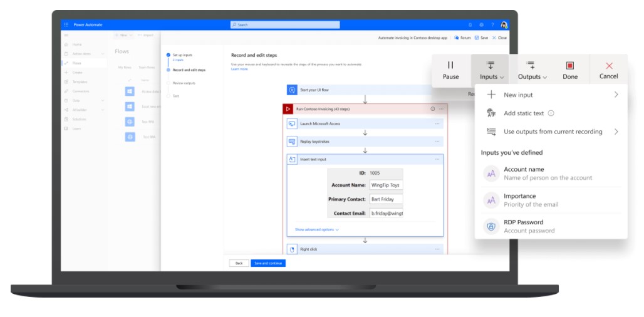This screenshot has width=644, height=317.
Task: Open the Learn more link
Action: point(239,69)
